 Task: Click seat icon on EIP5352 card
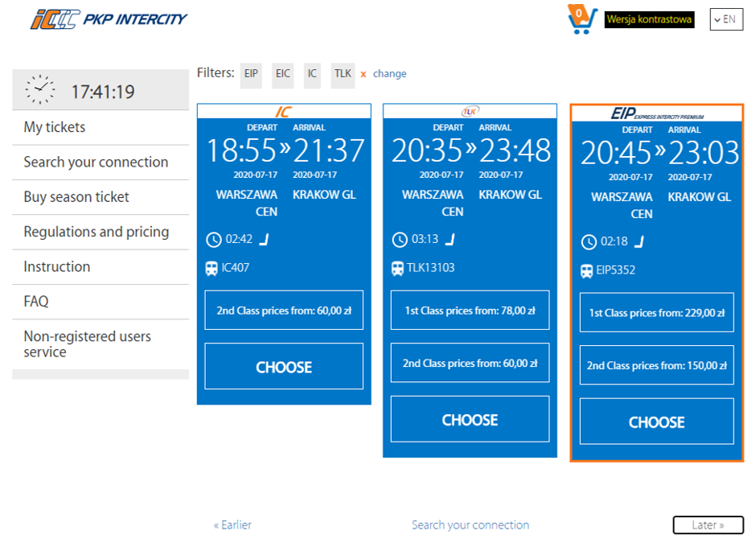click(639, 241)
